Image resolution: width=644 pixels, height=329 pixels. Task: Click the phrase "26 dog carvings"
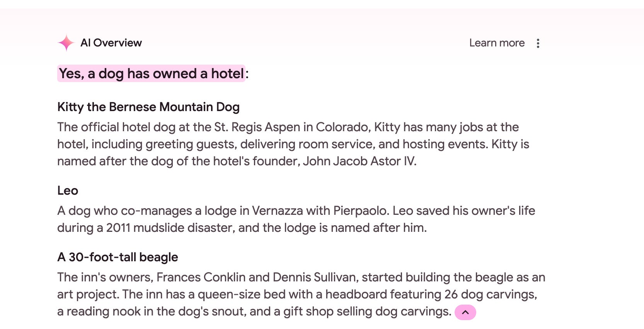[490, 294]
